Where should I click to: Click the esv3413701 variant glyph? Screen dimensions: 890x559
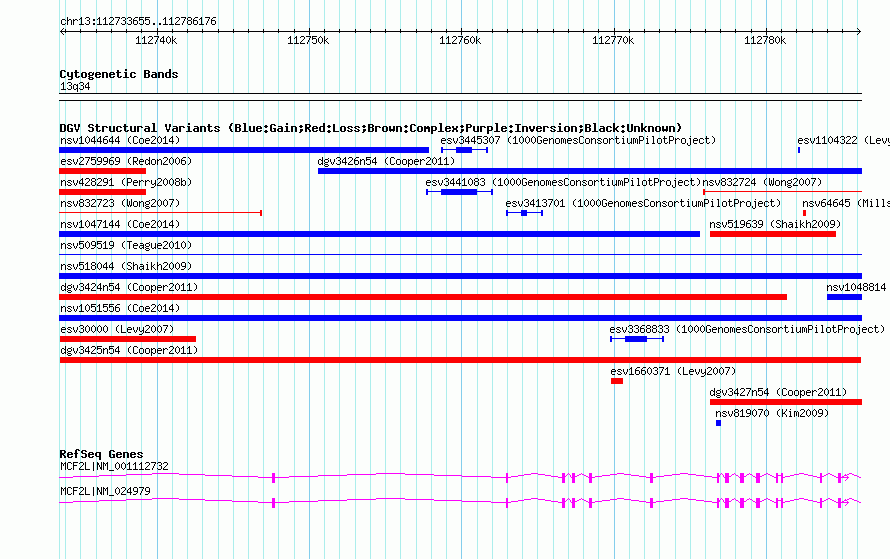pos(524,213)
